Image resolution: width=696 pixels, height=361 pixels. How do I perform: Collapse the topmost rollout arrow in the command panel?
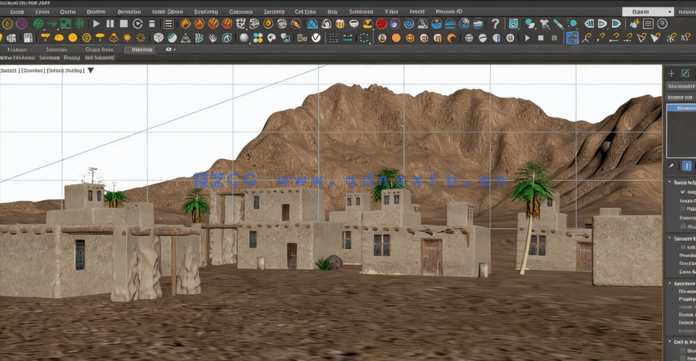click(x=670, y=182)
